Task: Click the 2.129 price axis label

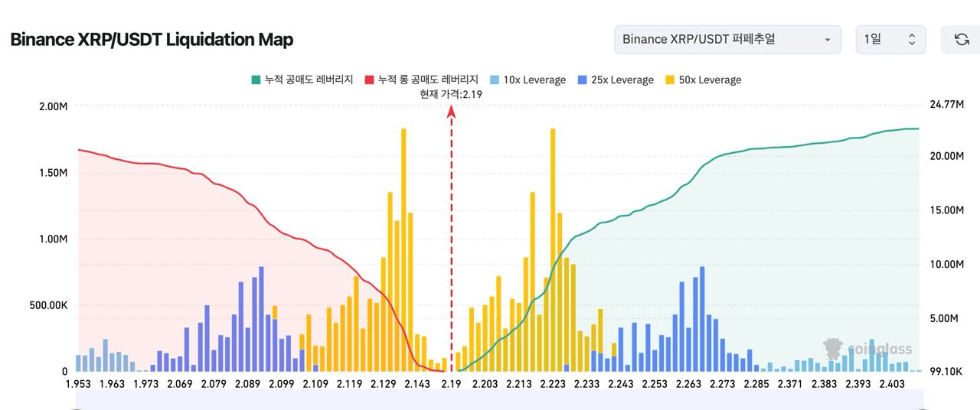Action: click(x=383, y=384)
